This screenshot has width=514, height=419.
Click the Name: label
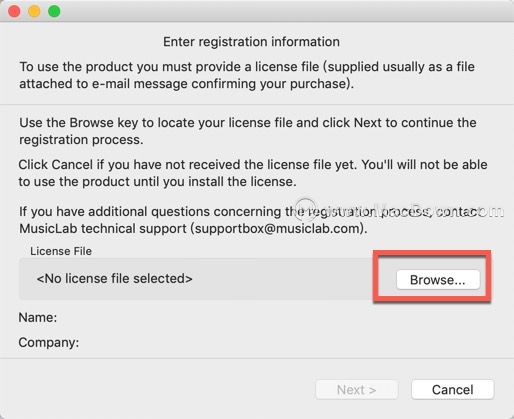(x=38, y=317)
